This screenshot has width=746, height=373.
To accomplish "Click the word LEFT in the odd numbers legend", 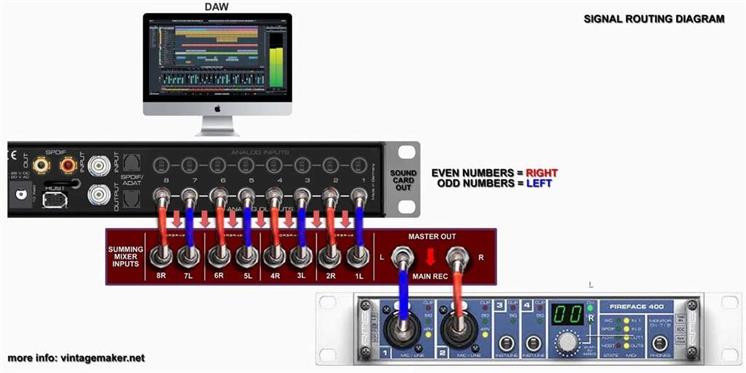I will [539, 183].
